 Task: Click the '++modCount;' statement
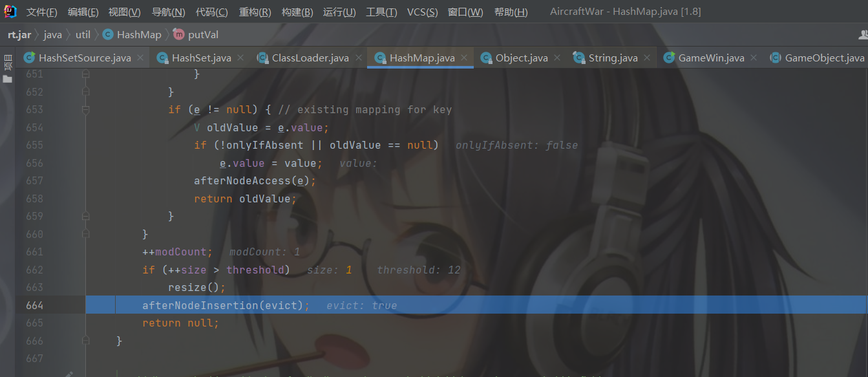[178, 252]
